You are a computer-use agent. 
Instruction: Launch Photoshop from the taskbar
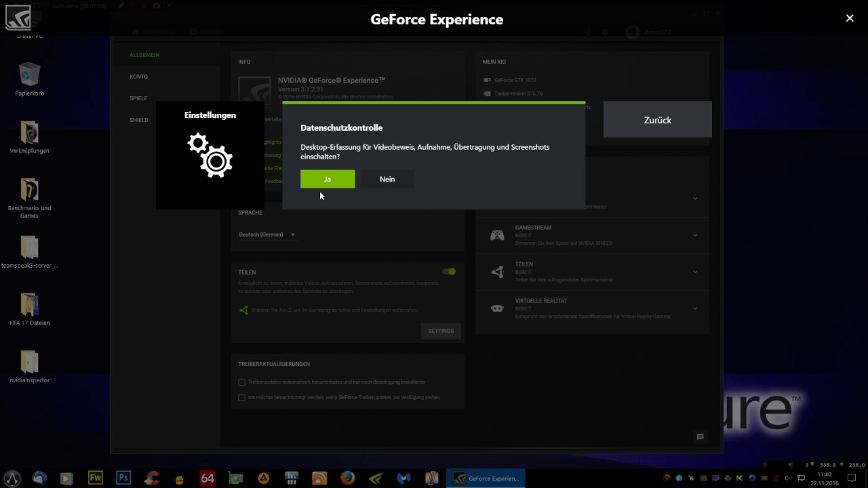click(x=123, y=478)
